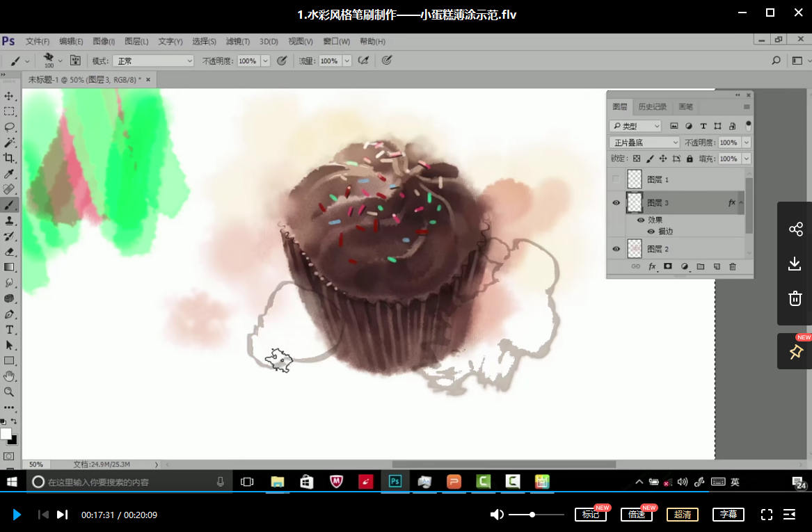Switch to the 历史记录 tab

click(x=652, y=106)
